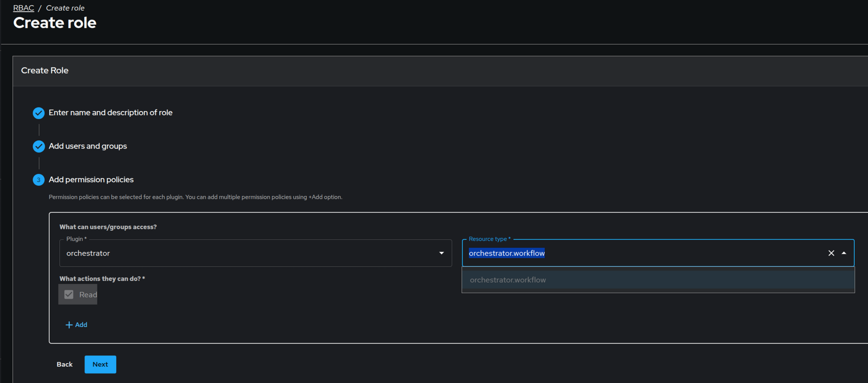The width and height of the screenshot is (868, 383).
Task: Go to "Enter name and description of role" step
Action: pyautogui.click(x=111, y=113)
